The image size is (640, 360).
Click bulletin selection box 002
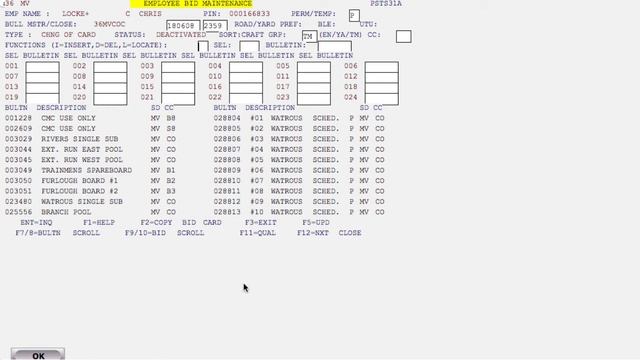(110, 67)
